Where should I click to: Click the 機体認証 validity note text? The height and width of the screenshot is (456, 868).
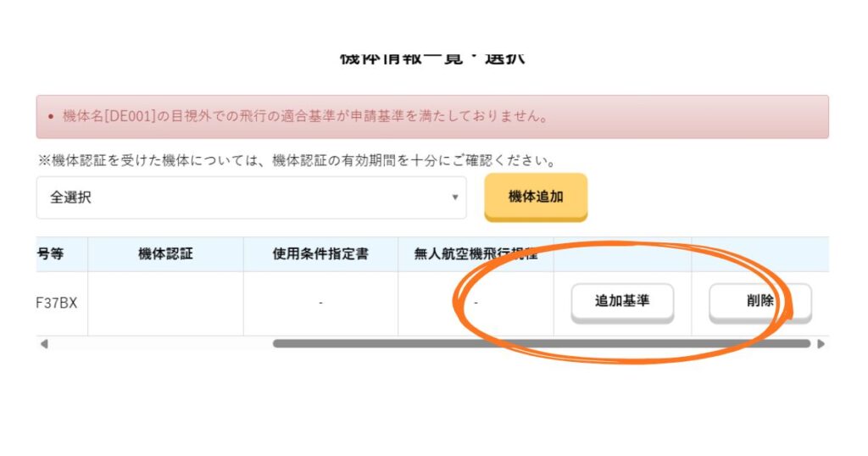pyautogui.click(x=301, y=160)
